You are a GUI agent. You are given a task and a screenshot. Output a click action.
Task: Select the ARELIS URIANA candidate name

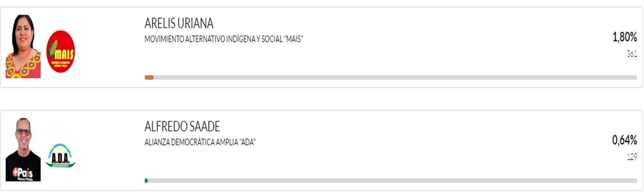[x=179, y=23]
